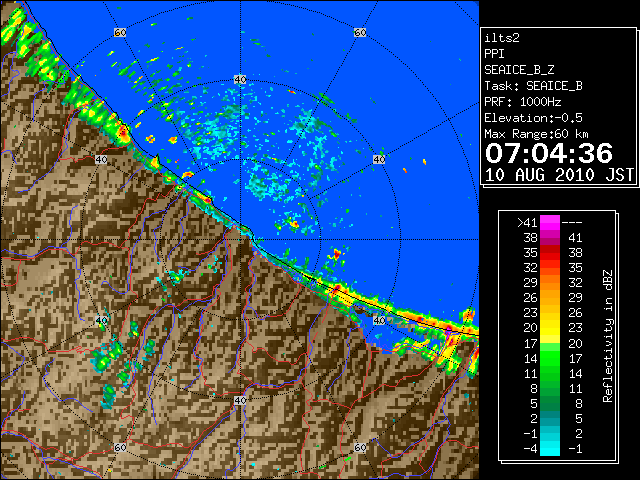Pick the bright green swatch beside 14

point(550,358)
